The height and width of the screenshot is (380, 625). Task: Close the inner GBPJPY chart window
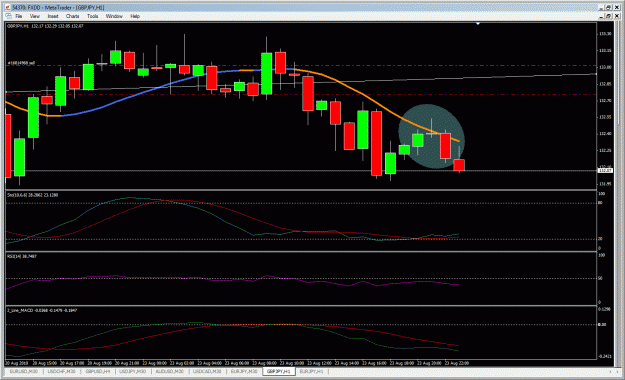pyautogui.click(x=617, y=16)
